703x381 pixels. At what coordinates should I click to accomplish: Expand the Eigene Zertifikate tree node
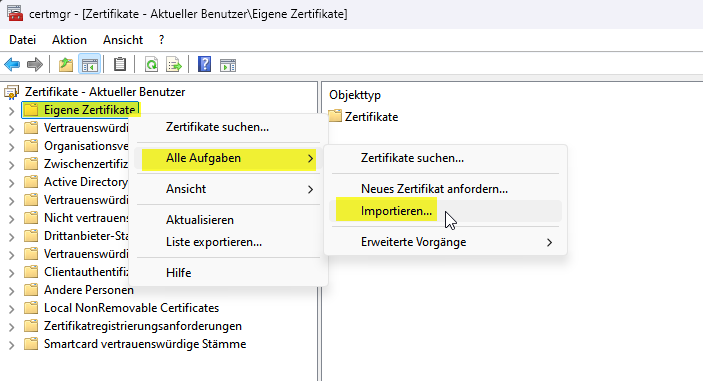click(x=12, y=111)
